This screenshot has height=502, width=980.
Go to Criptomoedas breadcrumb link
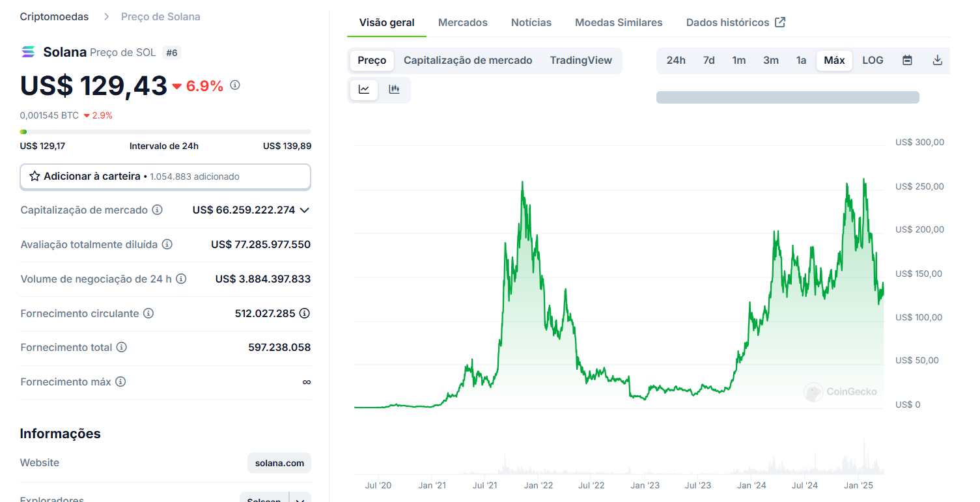point(54,17)
